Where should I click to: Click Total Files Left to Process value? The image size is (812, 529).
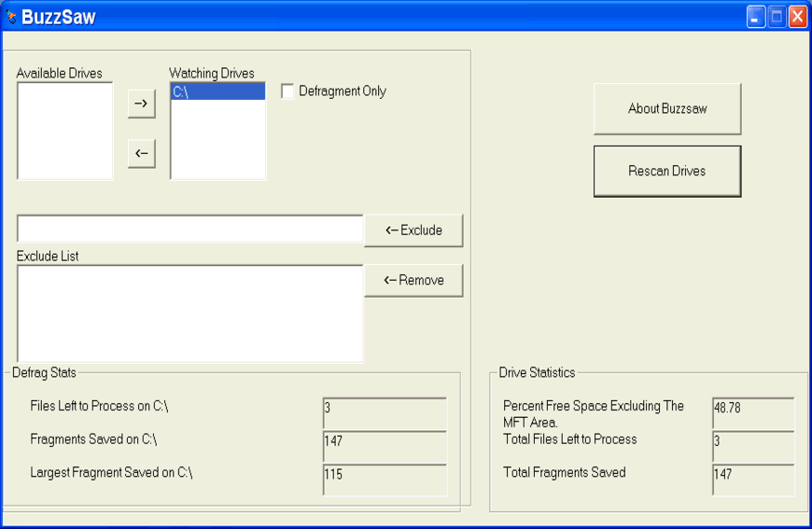[753, 446]
